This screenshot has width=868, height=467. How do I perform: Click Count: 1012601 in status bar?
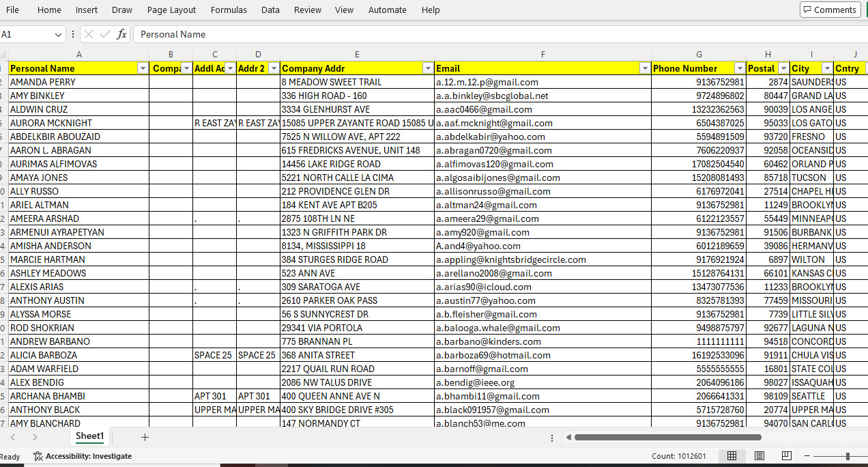pyautogui.click(x=679, y=456)
